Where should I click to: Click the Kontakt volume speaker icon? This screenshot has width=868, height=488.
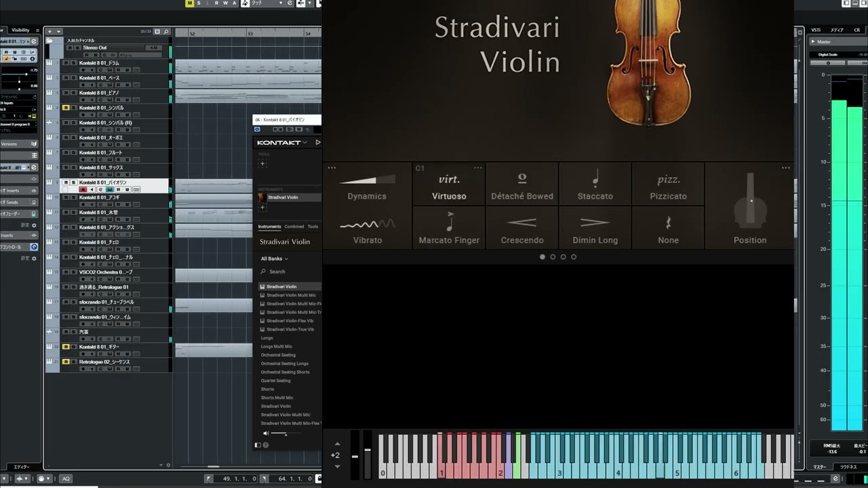(266, 433)
